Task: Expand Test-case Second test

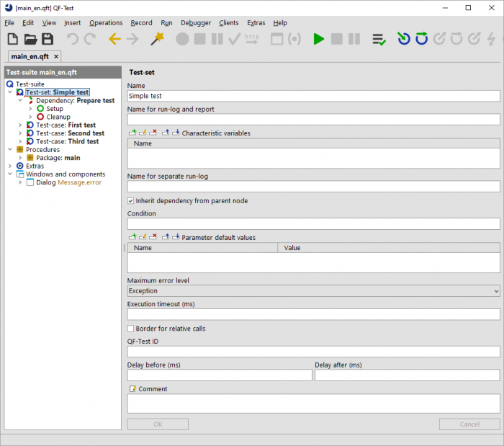Action: pos(20,133)
